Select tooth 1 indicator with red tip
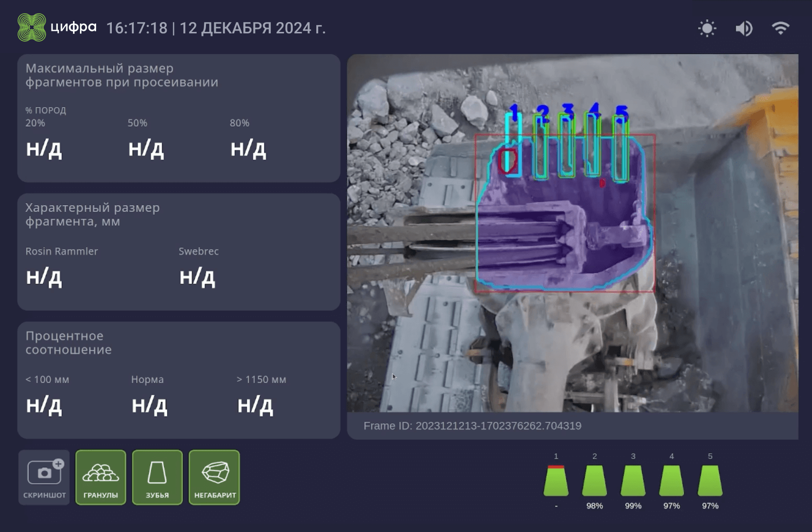The image size is (812, 532). pyautogui.click(x=556, y=480)
